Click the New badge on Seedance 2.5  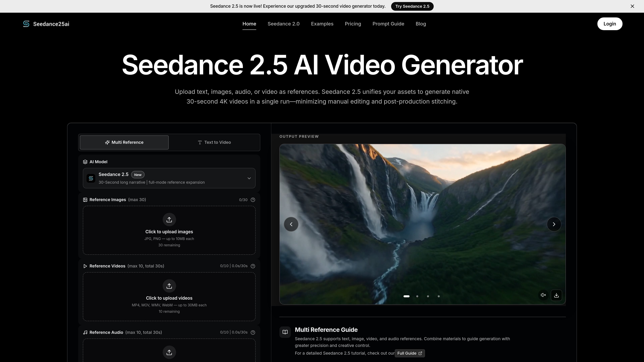click(138, 175)
